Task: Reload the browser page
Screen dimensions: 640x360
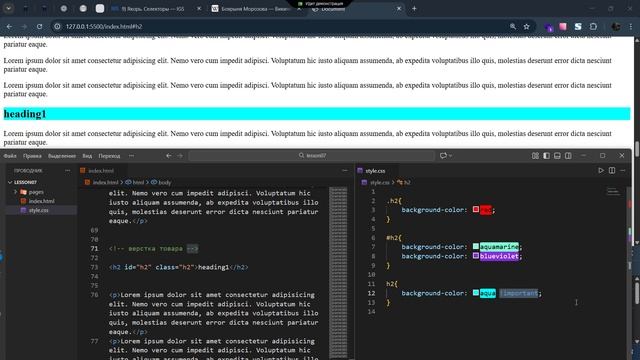Action: [x=39, y=27]
